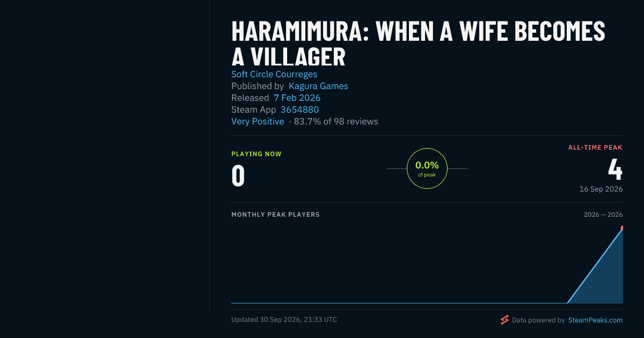The image size is (644, 338).
Task: Click the Updated 30 Sep 2026 timestamp
Action: pyautogui.click(x=284, y=319)
